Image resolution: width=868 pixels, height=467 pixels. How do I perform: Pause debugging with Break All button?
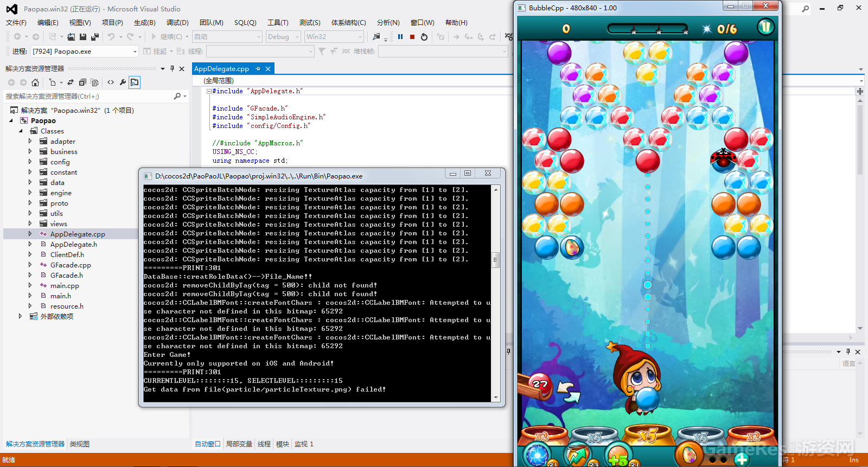point(400,37)
